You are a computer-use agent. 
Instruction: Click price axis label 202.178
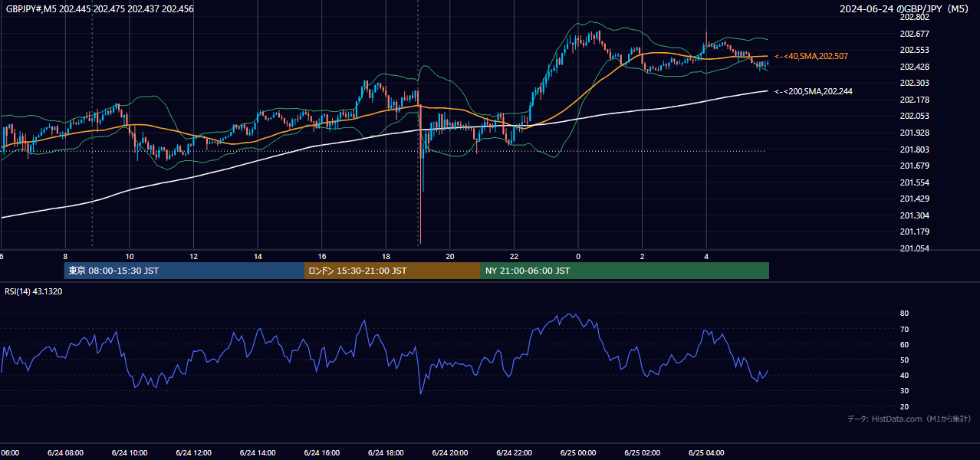tap(914, 100)
